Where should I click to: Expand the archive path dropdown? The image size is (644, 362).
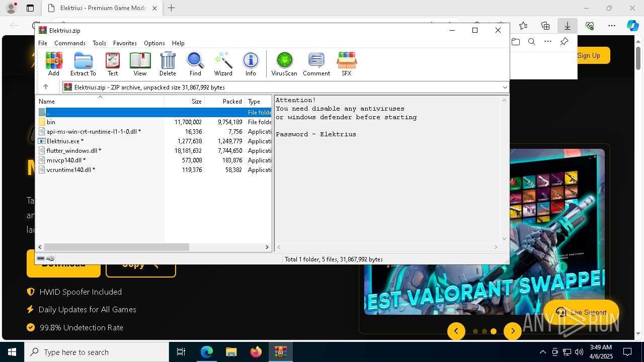(x=505, y=87)
